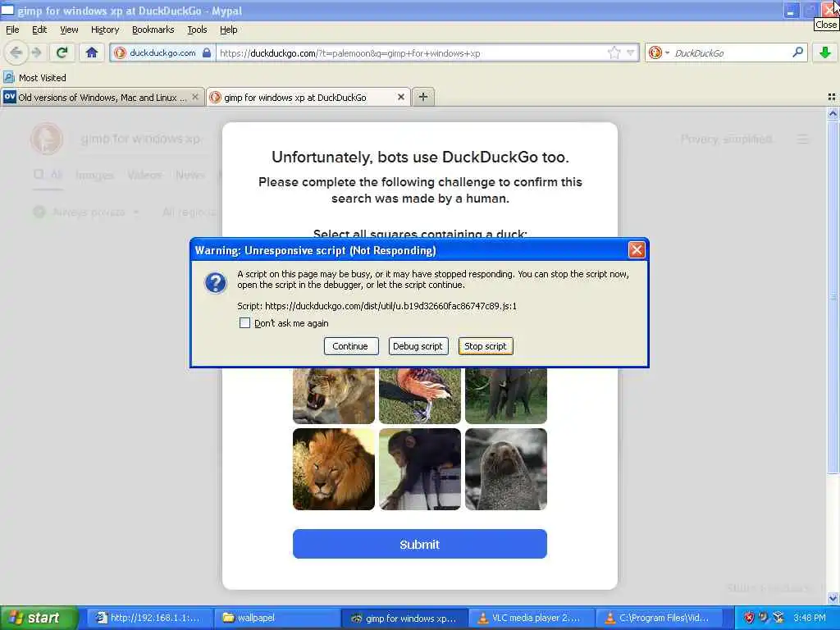
Task: Bookmark this page with the star icon
Action: click(614, 52)
